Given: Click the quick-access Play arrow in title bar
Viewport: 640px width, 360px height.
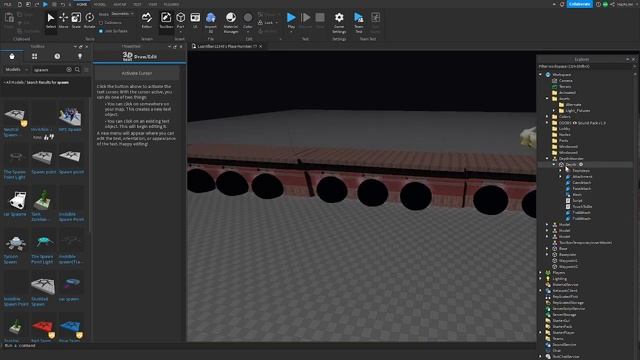Looking at the screenshot, I should click(x=45, y=4).
